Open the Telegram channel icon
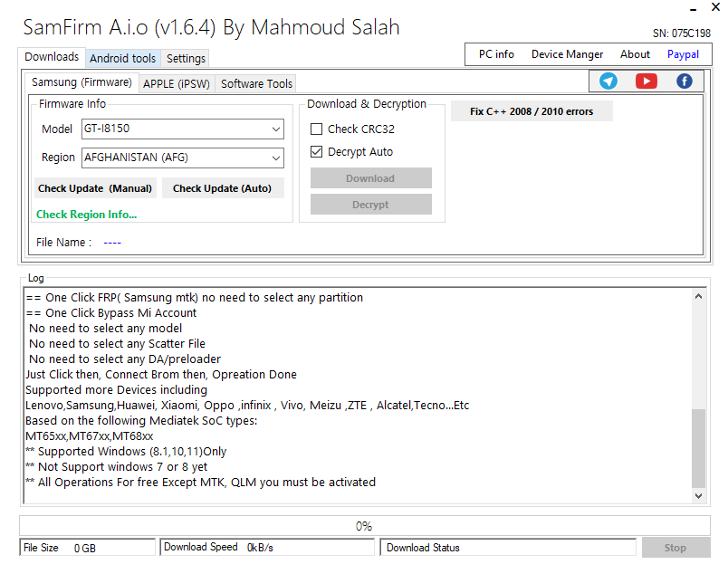Screen dimensions: 728x574 click(608, 81)
